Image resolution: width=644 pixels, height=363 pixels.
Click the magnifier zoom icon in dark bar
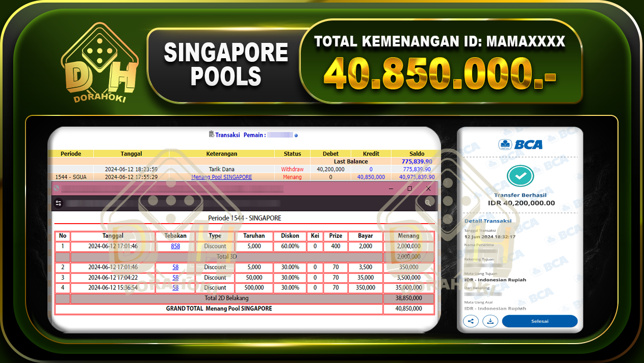[427, 203]
